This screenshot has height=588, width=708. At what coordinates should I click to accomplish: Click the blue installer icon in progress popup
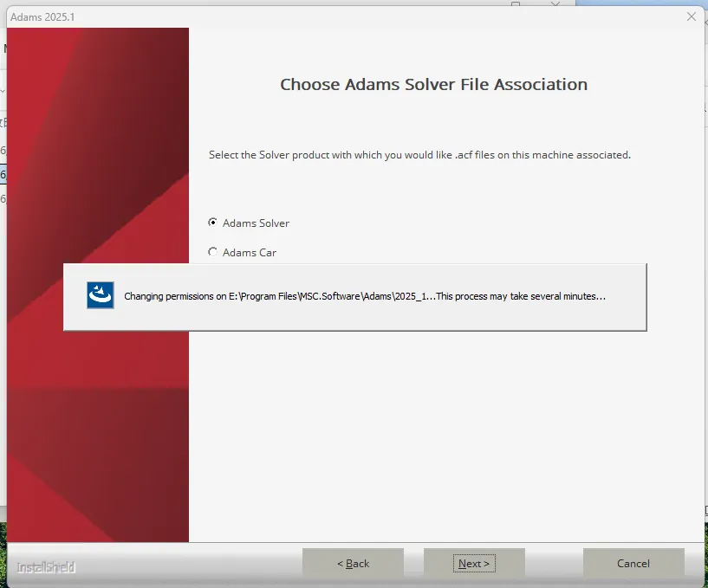click(101, 295)
